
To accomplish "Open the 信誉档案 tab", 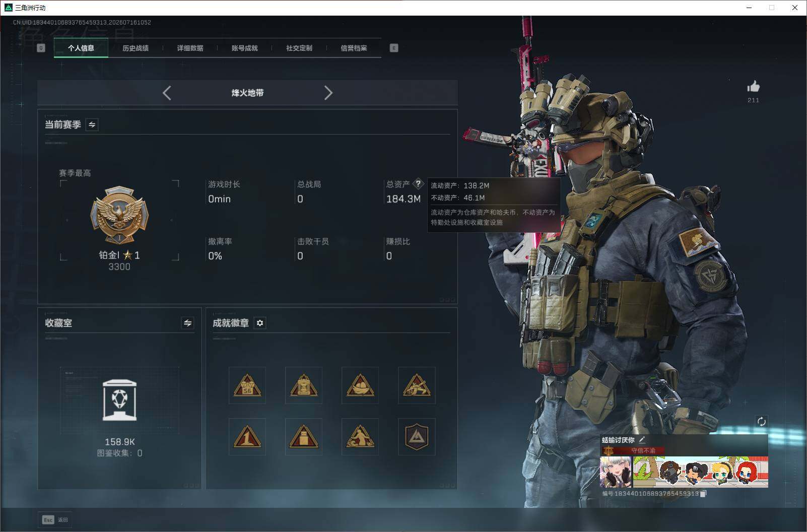I will click(354, 48).
